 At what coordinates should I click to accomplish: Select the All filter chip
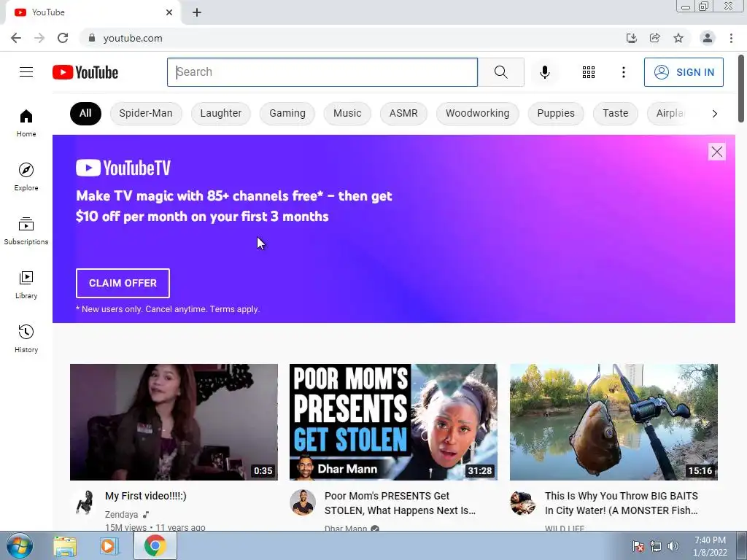point(86,113)
